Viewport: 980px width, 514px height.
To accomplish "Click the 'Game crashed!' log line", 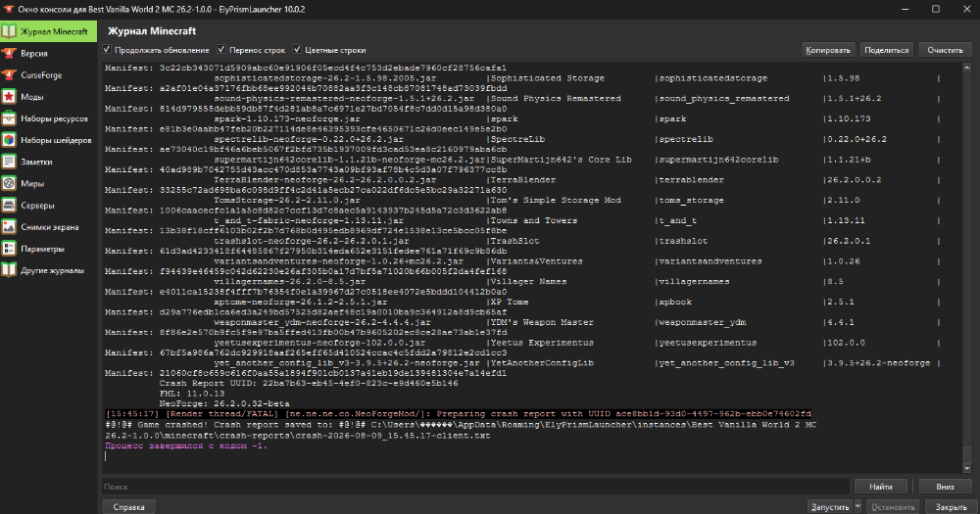I will (461, 425).
